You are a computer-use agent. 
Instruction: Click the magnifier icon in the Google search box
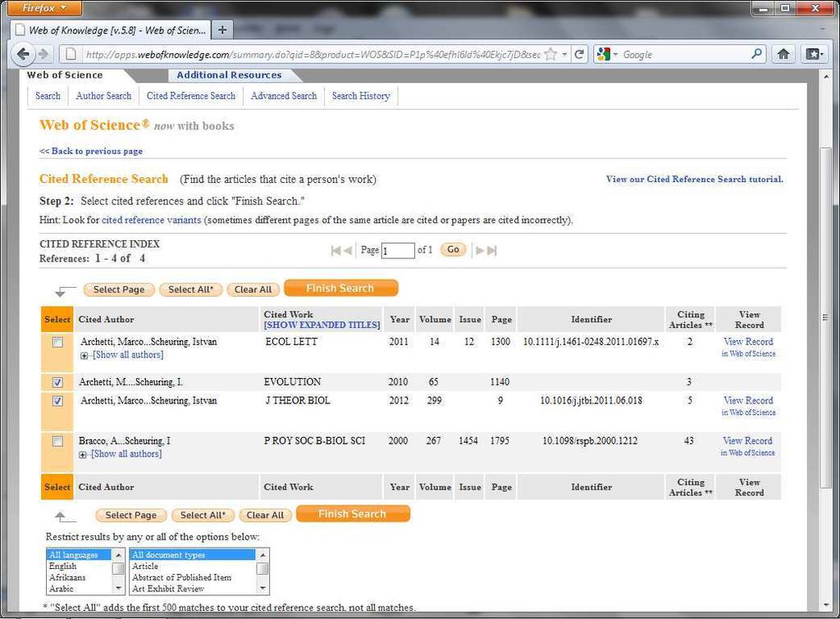756,54
